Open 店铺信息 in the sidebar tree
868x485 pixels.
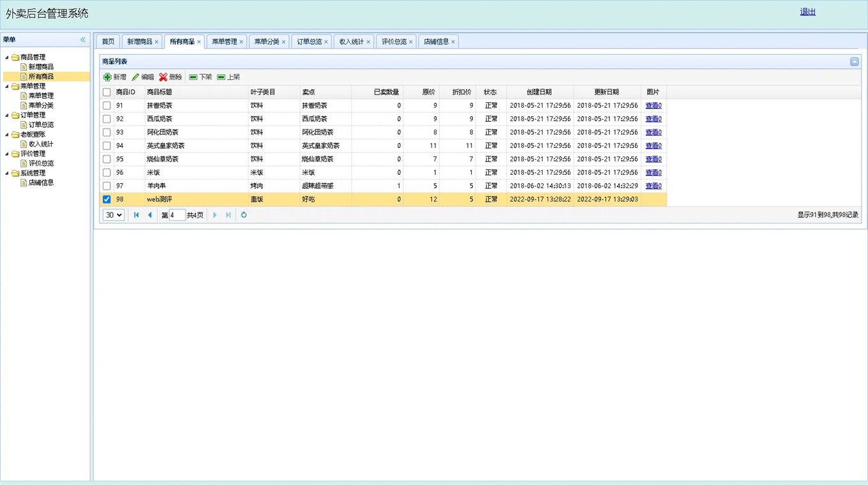[x=41, y=183]
